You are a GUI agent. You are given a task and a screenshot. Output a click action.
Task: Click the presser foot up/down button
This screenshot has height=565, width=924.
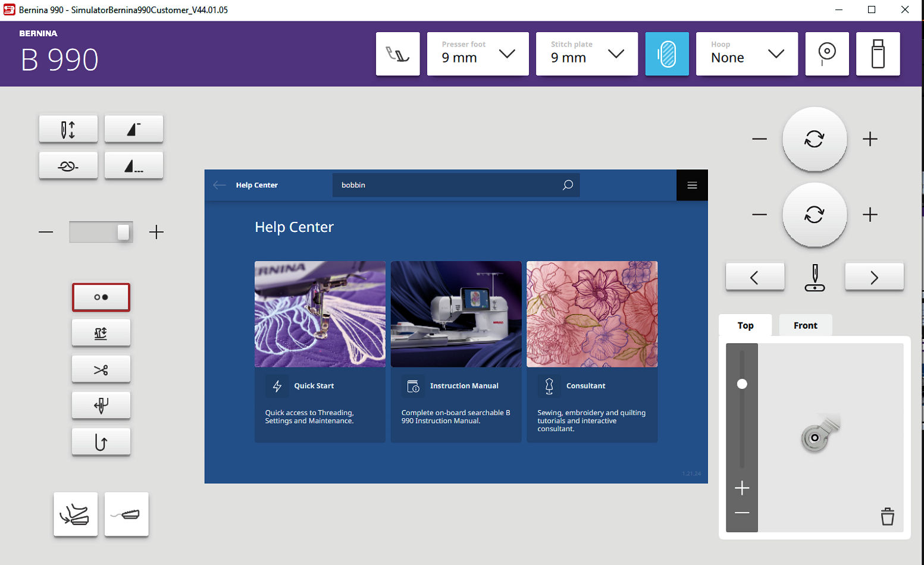click(101, 333)
